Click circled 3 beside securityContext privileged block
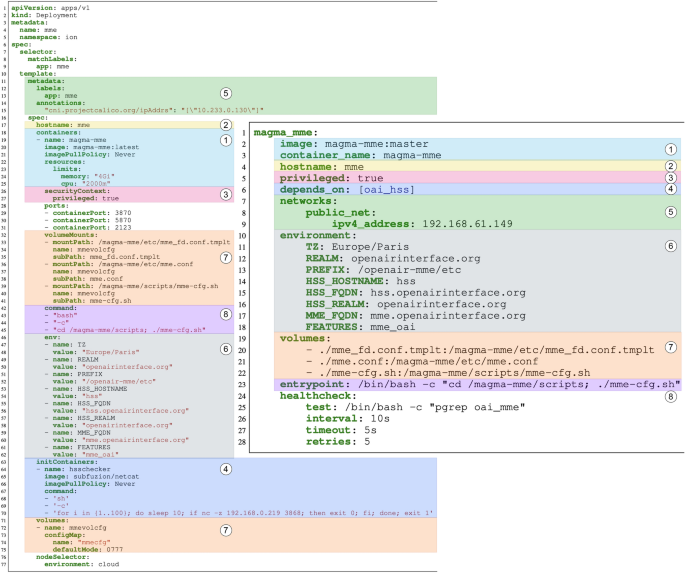 click(x=225, y=194)
